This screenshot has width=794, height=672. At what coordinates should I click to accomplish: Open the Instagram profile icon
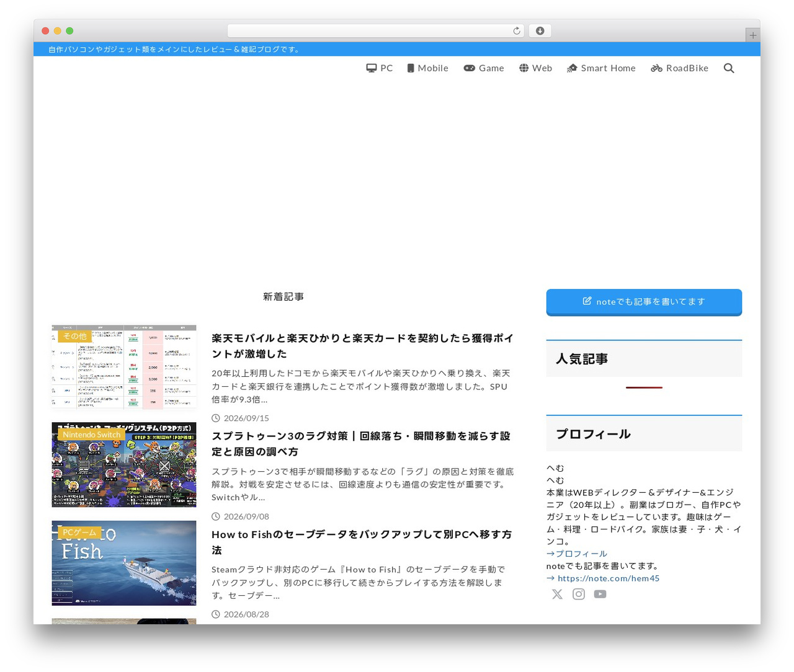coord(579,594)
